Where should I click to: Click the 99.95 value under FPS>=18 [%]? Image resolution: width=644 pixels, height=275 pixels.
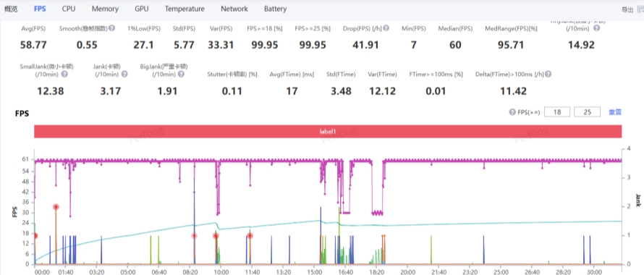265,45
